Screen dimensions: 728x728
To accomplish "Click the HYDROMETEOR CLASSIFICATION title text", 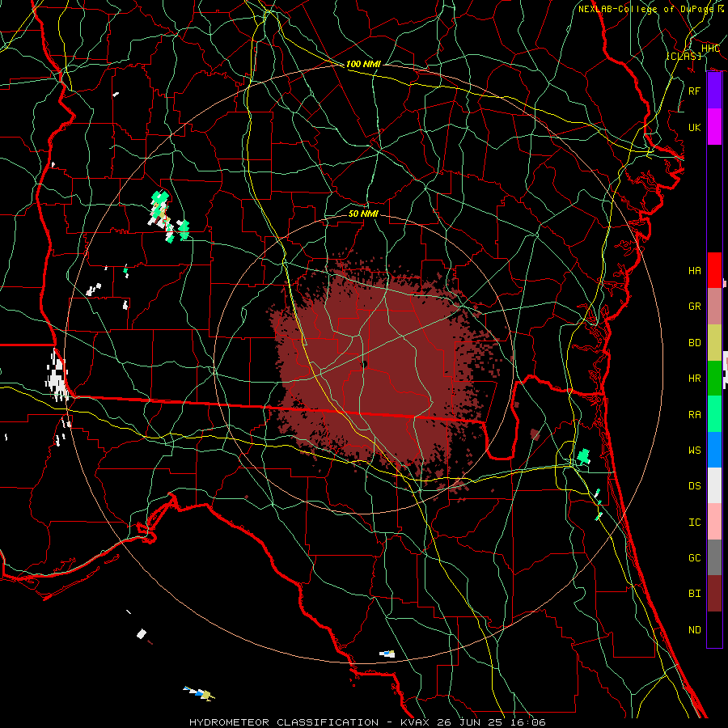I will 284,722.
